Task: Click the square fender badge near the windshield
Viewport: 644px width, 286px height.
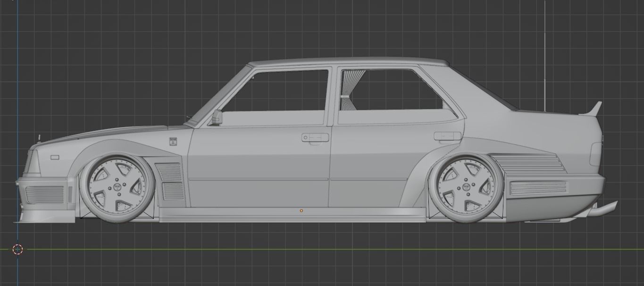Action: 173,141
